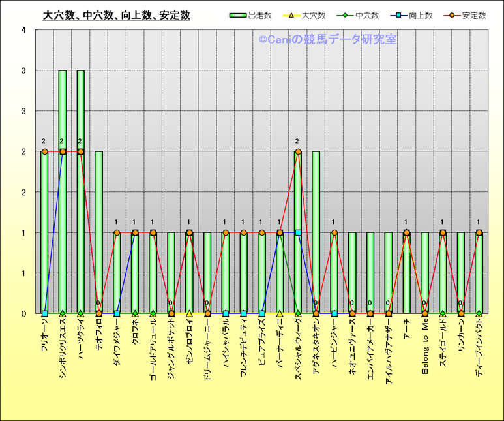Image resolution: width=504 pixels, height=421 pixels.
Task: Click the green diamond marker at シンボリクリスエス
Action: point(63,313)
